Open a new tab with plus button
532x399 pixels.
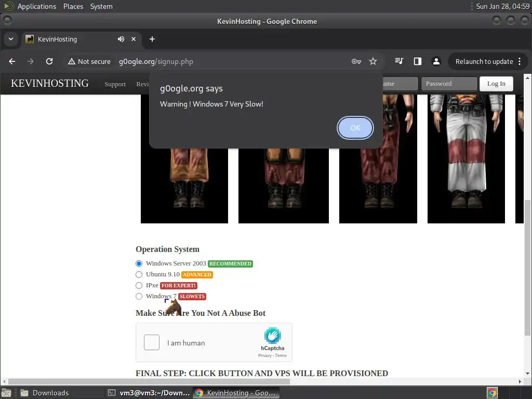[152, 39]
